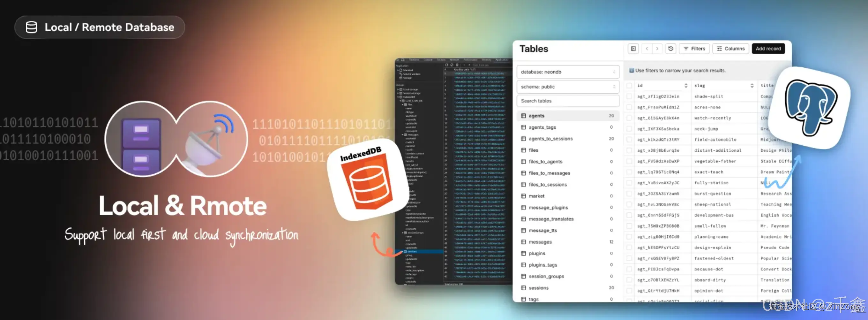Click the table icon beside session_groups
The height and width of the screenshot is (320, 868).
click(523, 276)
